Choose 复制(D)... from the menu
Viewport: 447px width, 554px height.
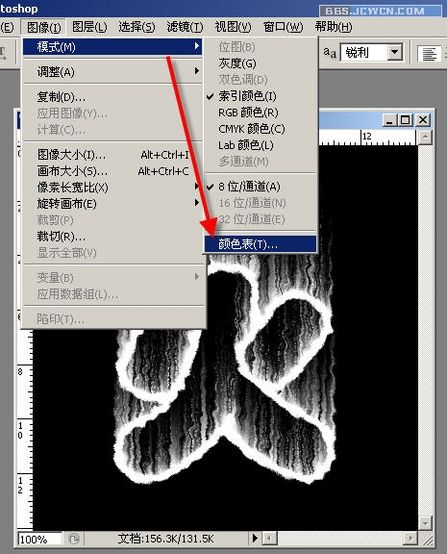(x=113, y=97)
